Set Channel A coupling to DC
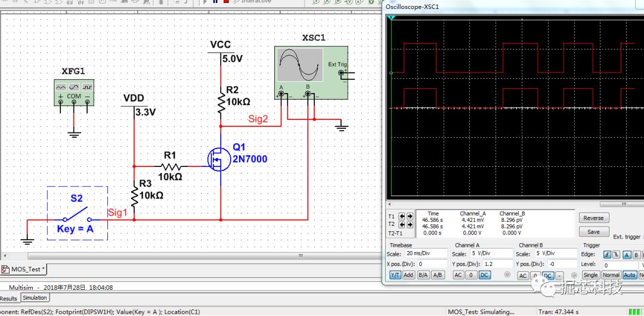The image size is (644, 316). 484,275
